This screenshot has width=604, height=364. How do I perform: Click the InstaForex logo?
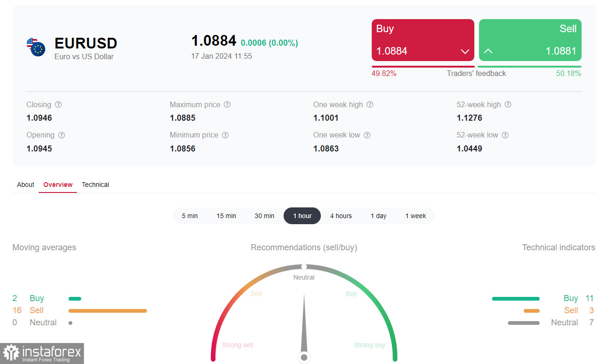[42, 353]
